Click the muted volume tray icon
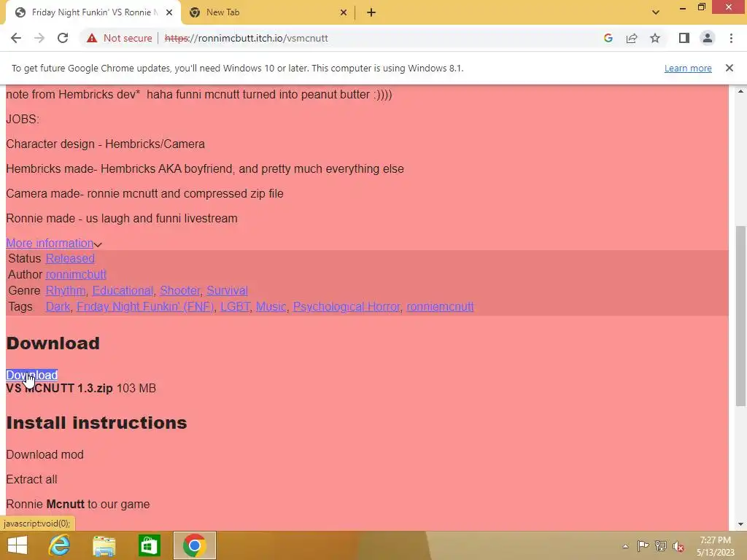The image size is (747, 560). [678, 545]
